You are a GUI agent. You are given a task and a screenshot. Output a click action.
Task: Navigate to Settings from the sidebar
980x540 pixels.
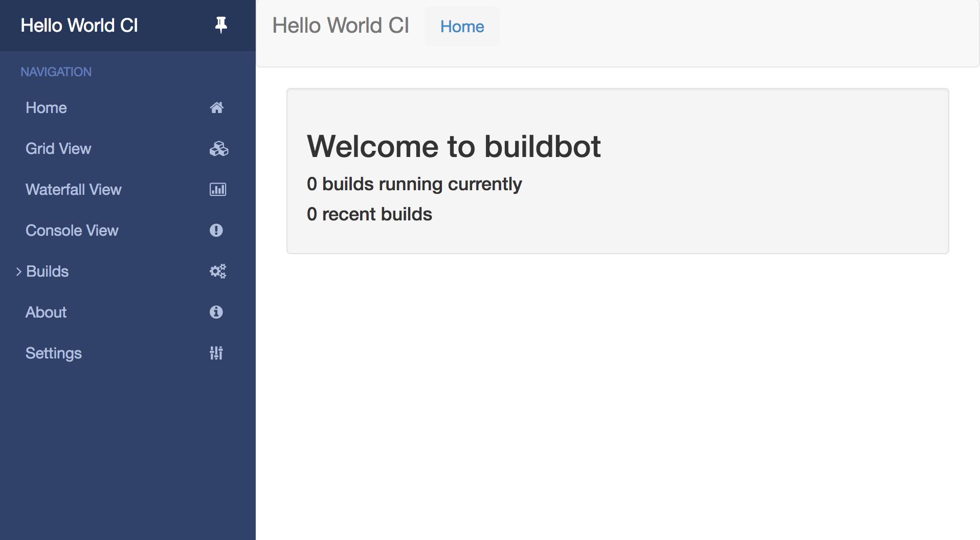(x=53, y=353)
